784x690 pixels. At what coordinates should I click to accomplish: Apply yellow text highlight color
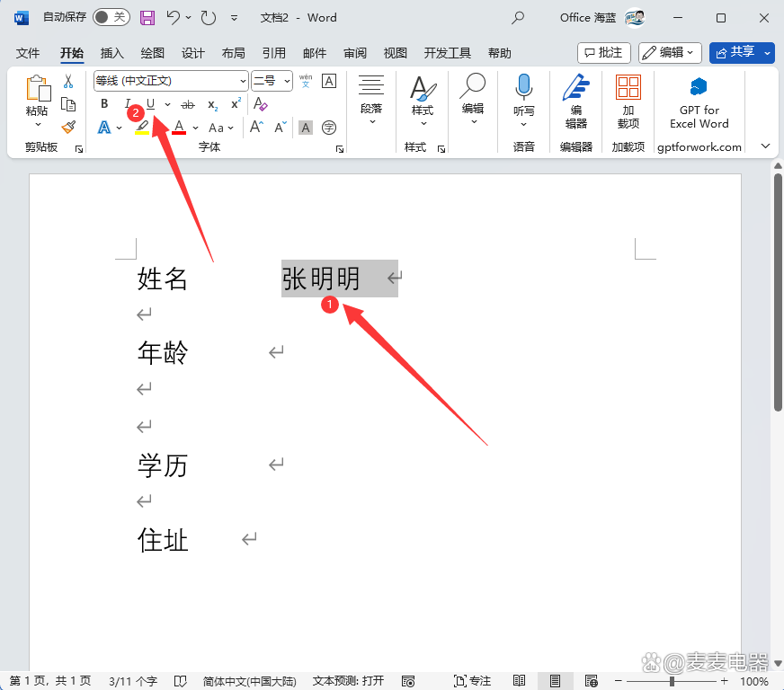coord(142,128)
